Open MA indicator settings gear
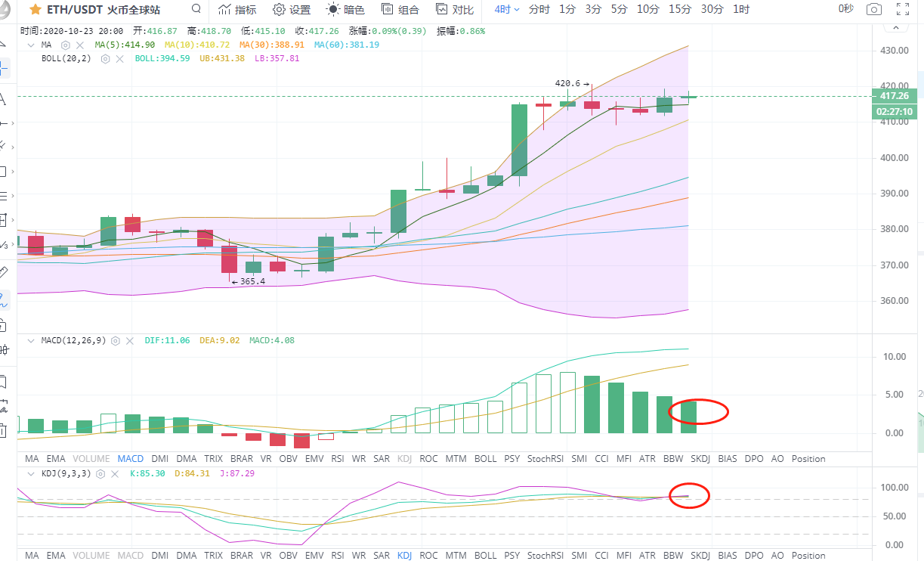Screen dimensions: 924x561 coord(66,45)
